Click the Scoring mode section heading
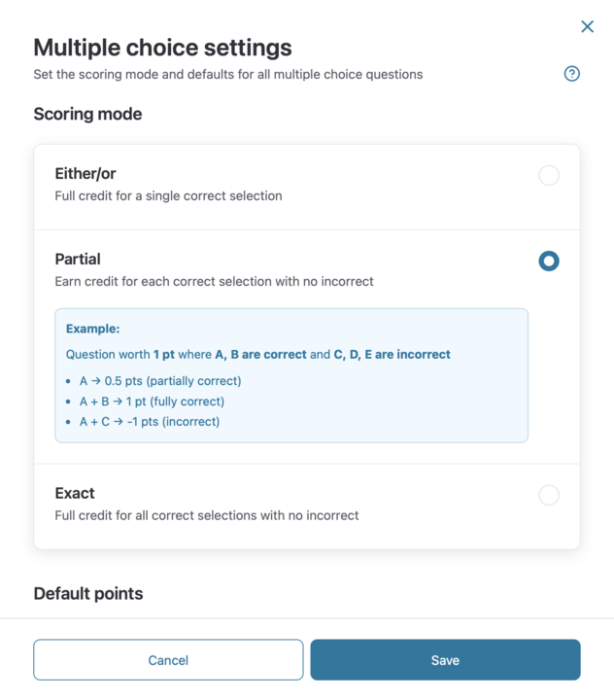The width and height of the screenshot is (614, 700). (x=87, y=114)
